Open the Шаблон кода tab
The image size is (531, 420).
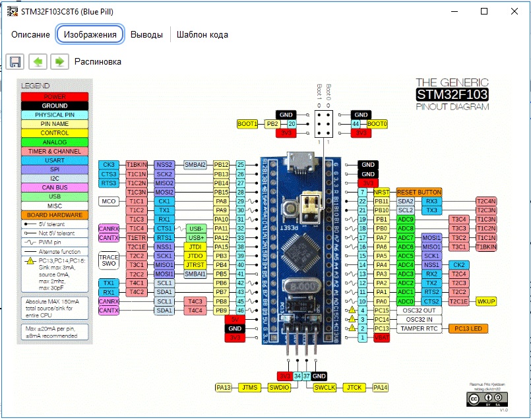click(203, 35)
